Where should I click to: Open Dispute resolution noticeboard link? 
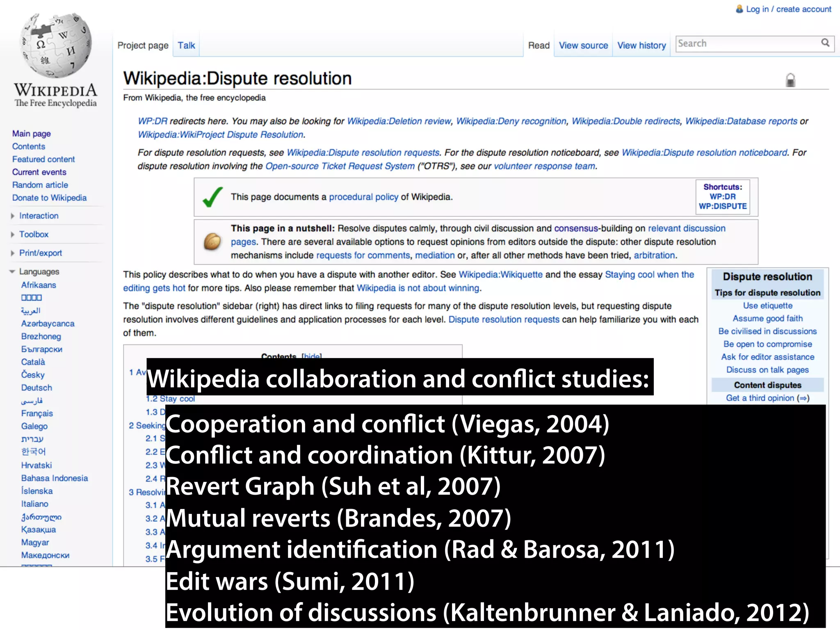pyautogui.click(x=705, y=153)
